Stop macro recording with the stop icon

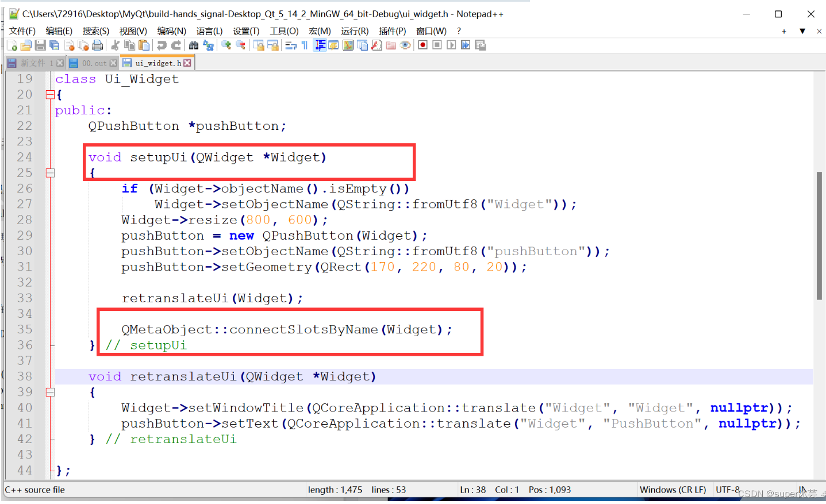437,45
